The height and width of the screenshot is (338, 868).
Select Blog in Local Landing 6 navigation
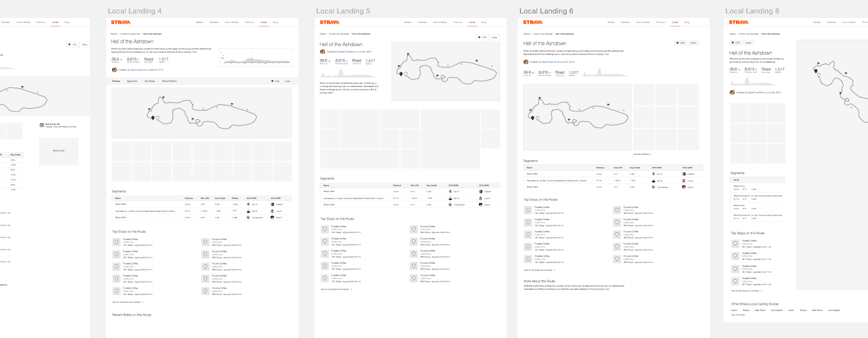tap(687, 22)
